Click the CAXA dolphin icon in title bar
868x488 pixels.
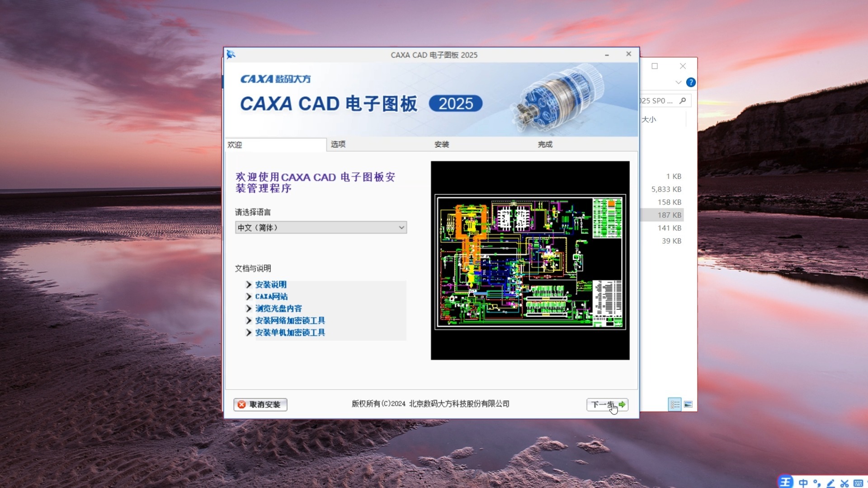point(231,54)
